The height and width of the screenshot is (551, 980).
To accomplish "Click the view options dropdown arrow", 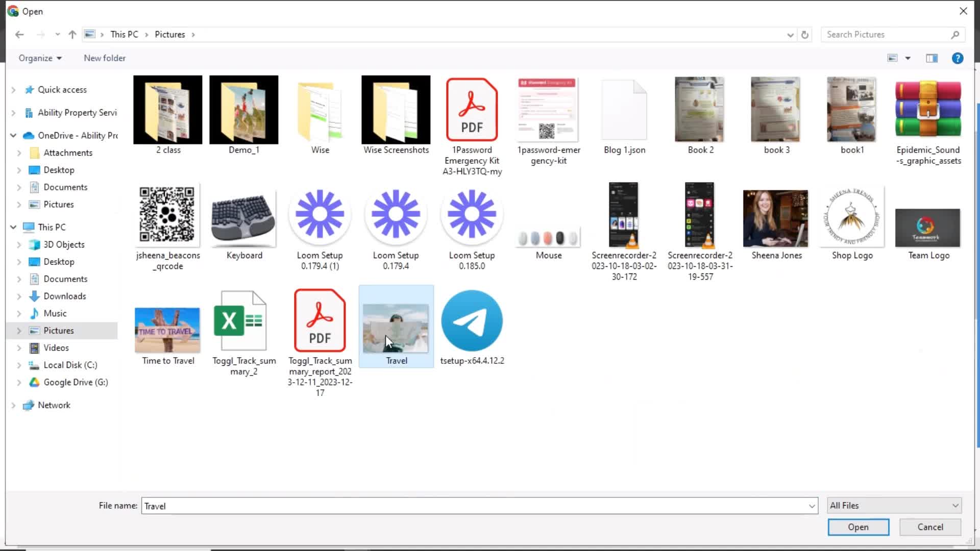I will [908, 59].
